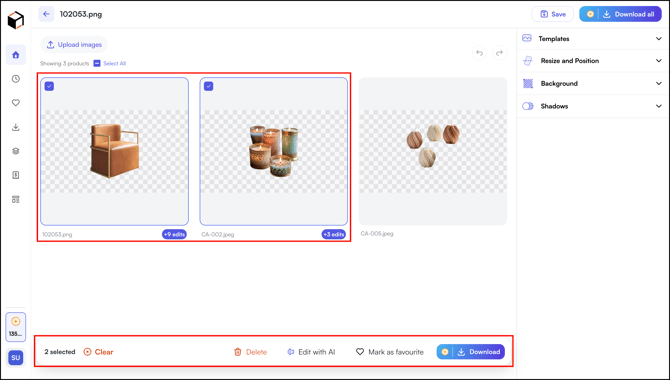Click Upload images button
This screenshot has width=670, height=380.
point(74,44)
